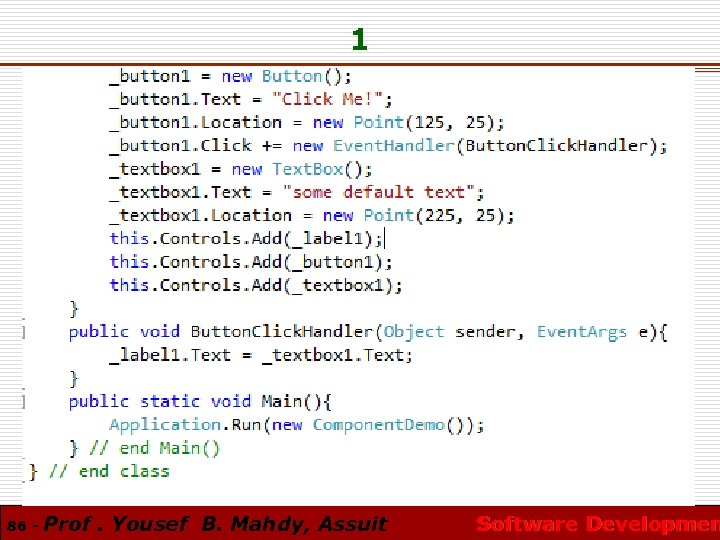Viewport: 720px width, 540px height.
Task: Click the "ComponentDemo" constructor name
Action: [x=378, y=425]
